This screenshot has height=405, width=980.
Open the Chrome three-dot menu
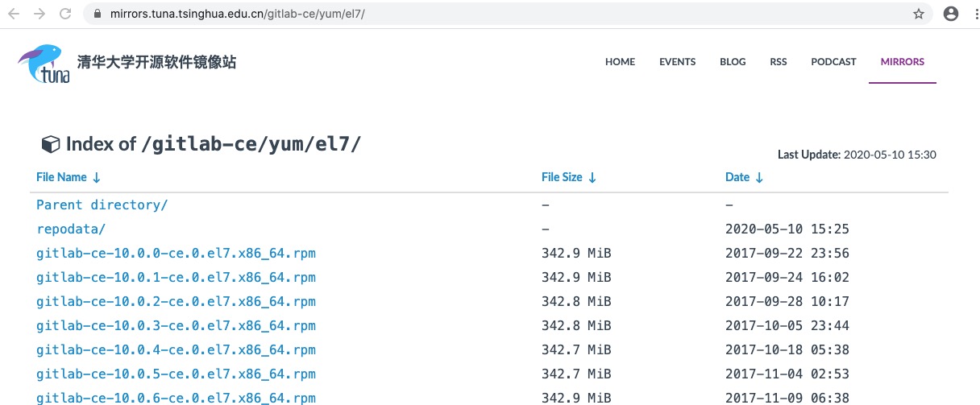977,14
